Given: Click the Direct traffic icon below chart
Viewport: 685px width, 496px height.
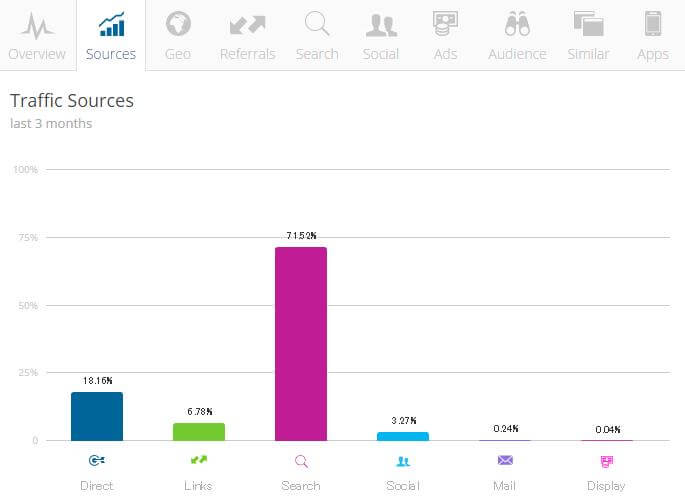Looking at the screenshot, I should [x=97, y=460].
